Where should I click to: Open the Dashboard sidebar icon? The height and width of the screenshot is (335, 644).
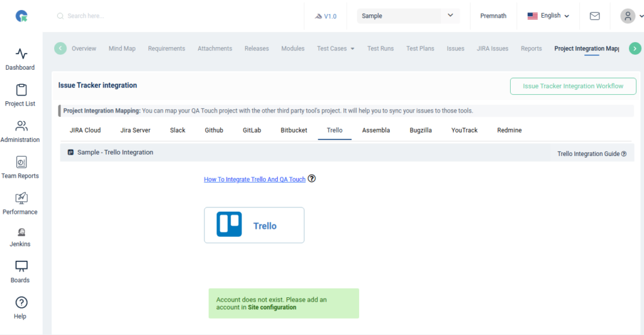21,54
